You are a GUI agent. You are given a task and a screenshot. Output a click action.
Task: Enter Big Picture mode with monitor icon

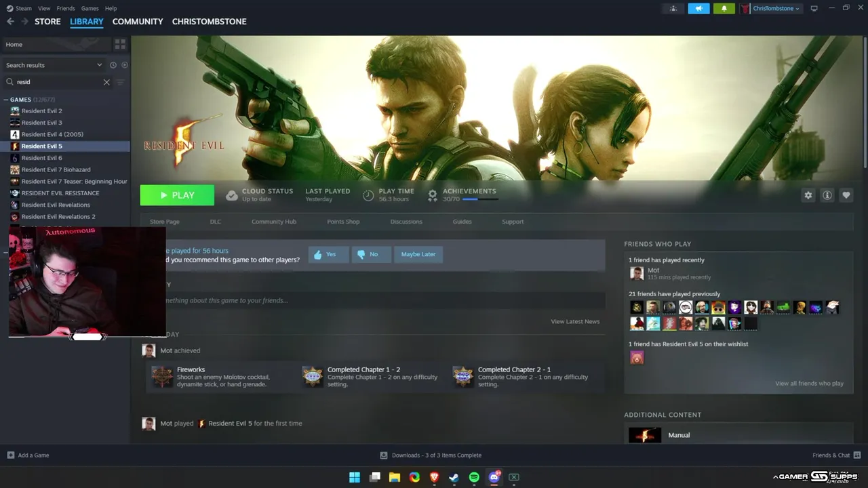click(x=814, y=9)
